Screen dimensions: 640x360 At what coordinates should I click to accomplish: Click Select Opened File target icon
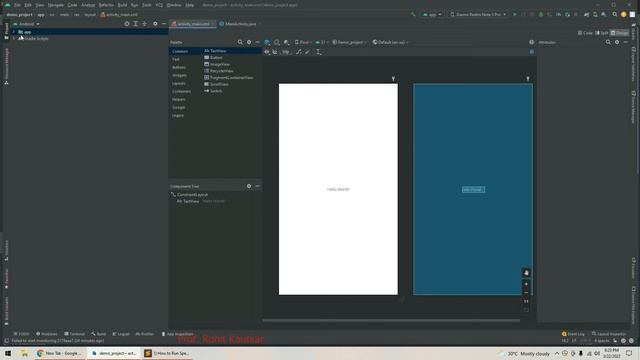pyautogui.click(x=127, y=24)
